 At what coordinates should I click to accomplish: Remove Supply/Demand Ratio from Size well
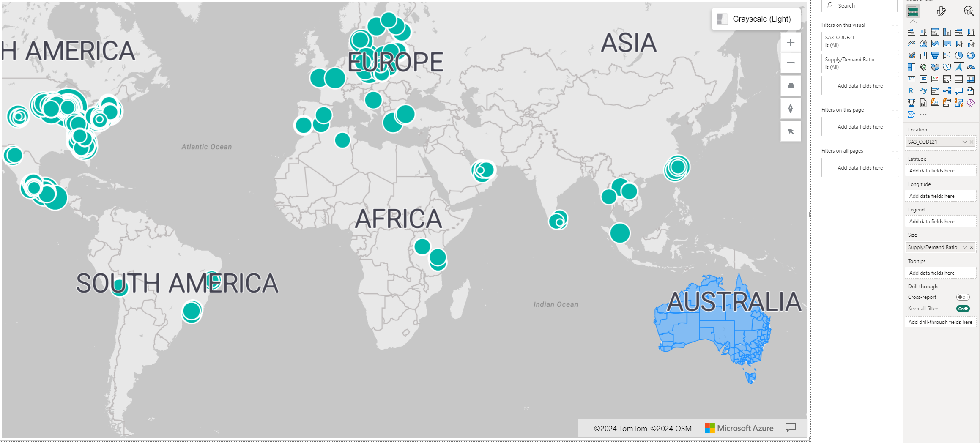pyautogui.click(x=972, y=247)
